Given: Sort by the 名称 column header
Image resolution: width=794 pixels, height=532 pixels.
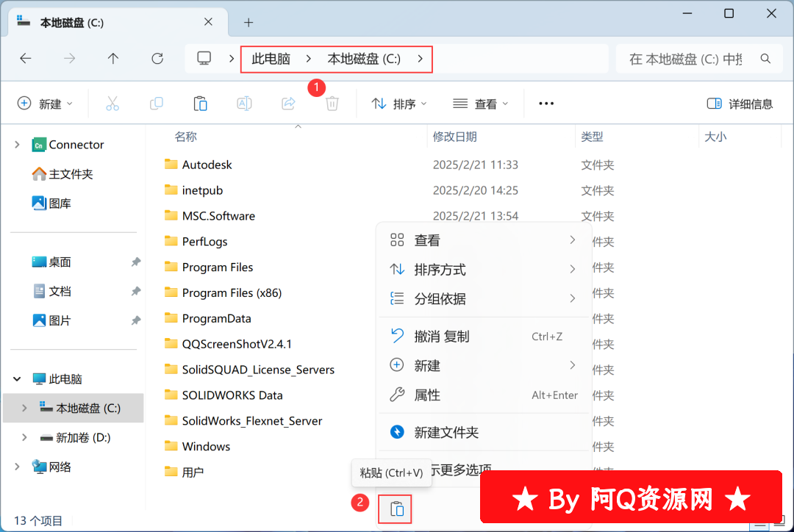Looking at the screenshot, I should tap(185, 137).
